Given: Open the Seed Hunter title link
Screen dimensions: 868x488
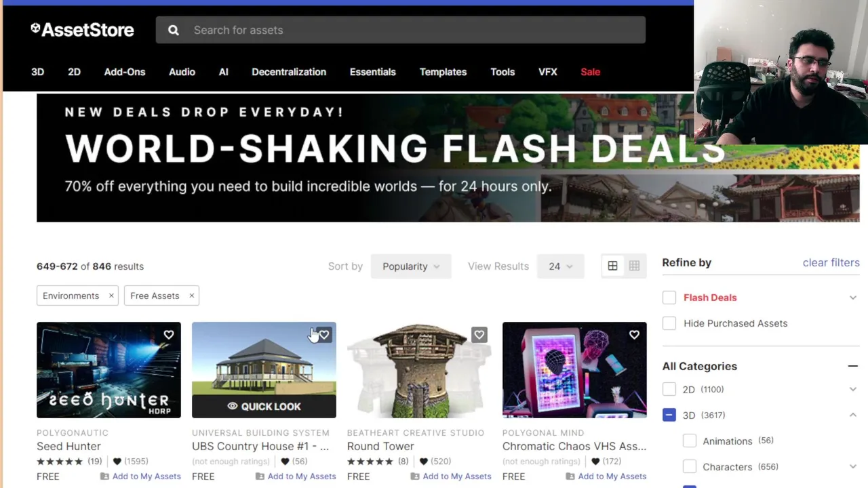Looking at the screenshot, I should (x=68, y=447).
